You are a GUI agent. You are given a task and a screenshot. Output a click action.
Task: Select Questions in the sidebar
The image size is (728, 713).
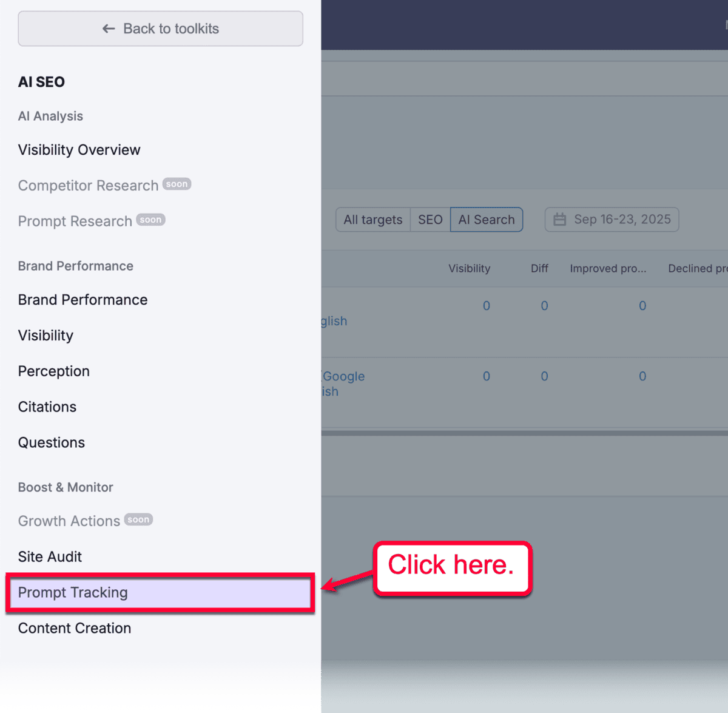coord(51,443)
